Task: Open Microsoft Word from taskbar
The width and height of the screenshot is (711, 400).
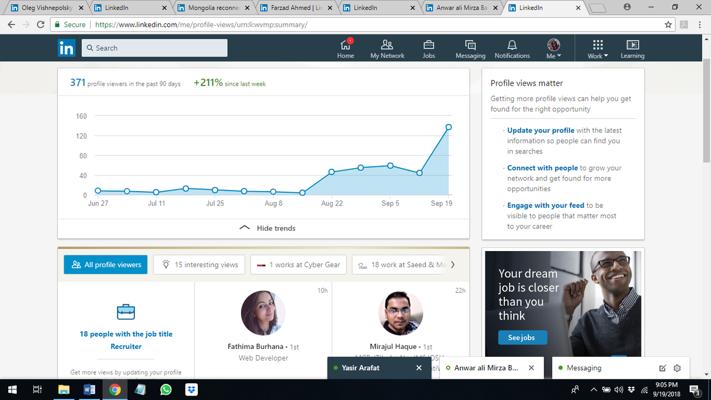Action: [89, 390]
